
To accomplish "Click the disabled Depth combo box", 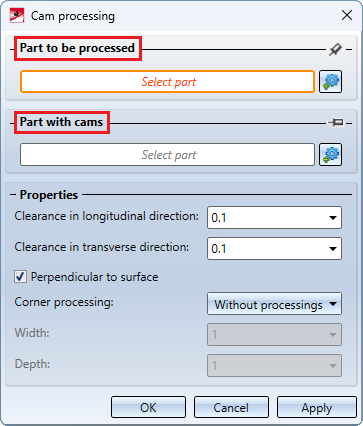I will pyautogui.click(x=274, y=366).
